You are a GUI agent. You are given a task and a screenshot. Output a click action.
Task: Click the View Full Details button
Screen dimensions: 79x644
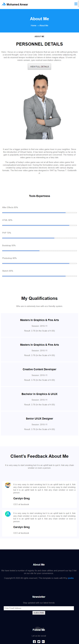[39, 66]
